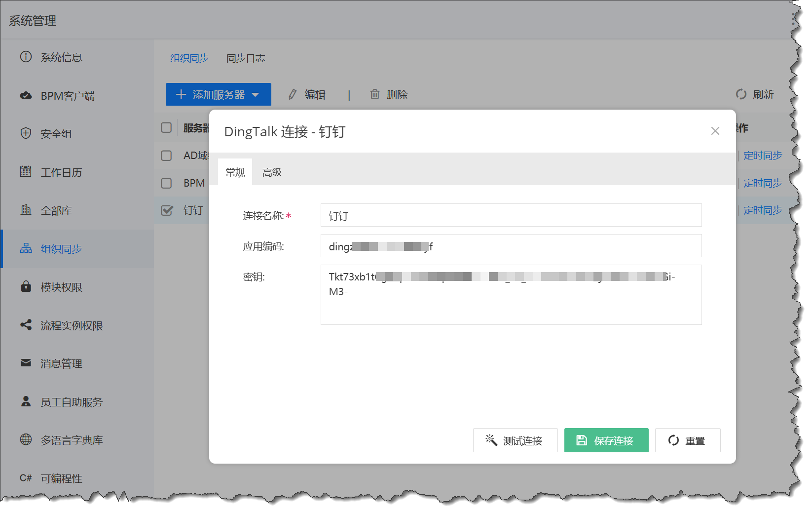812x513 pixels.
Task: Click into the 连接名称 input field
Action: click(511, 216)
